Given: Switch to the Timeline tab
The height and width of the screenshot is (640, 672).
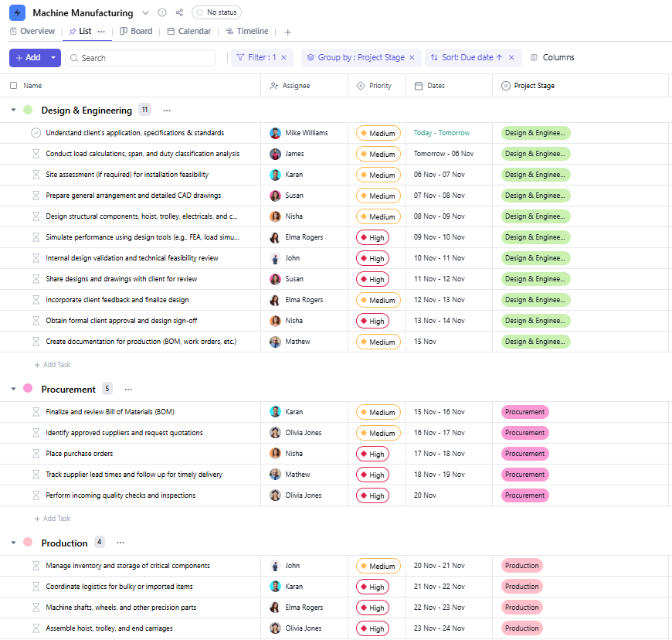Looking at the screenshot, I should tap(247, 32).
